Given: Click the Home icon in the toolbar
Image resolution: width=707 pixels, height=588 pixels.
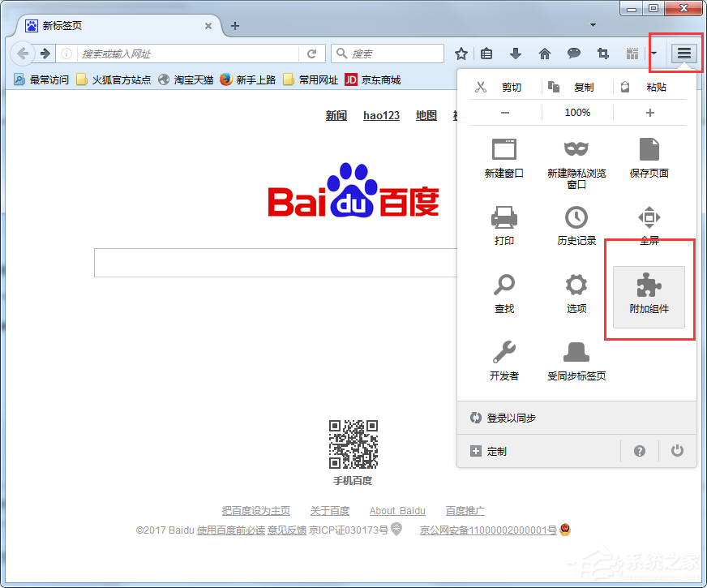Looking at the screenshot, I should [545, 52].
